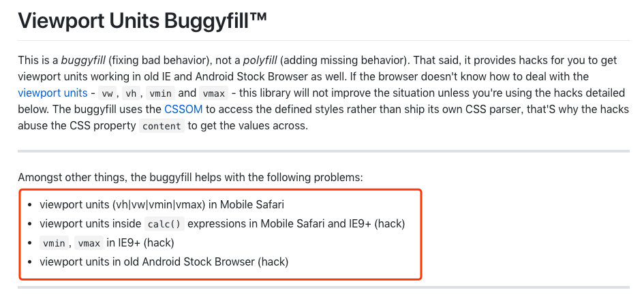Click the vw inline code
This screenshot has width=644, height=303.
[x=107, y=93]
